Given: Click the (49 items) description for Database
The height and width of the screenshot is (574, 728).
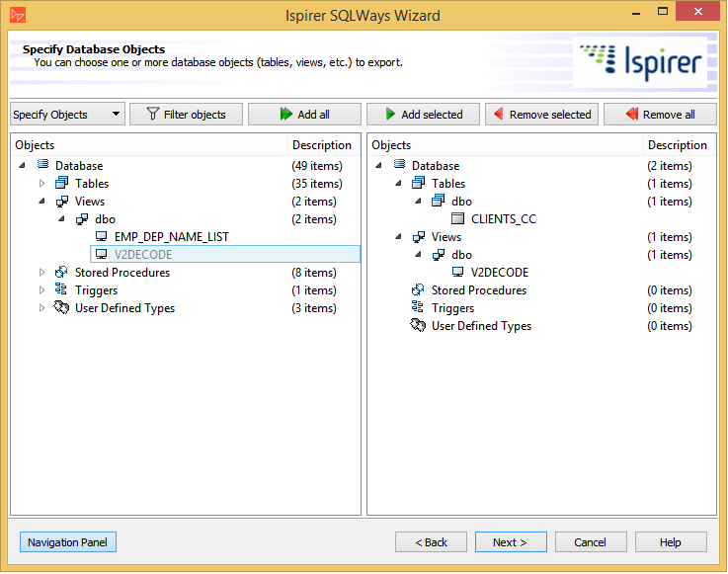Looking at the screenshot, I should (x=317, y=166).
